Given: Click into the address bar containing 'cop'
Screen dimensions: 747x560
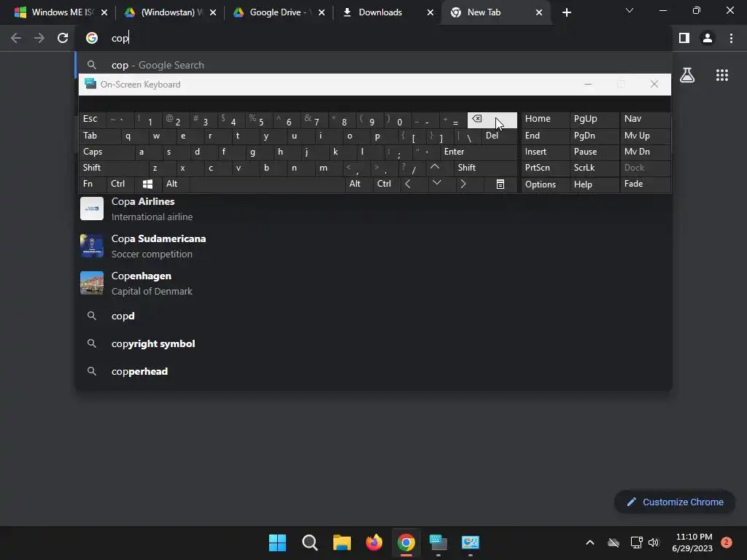Looking at the screenshot, I should click(374, 38).
